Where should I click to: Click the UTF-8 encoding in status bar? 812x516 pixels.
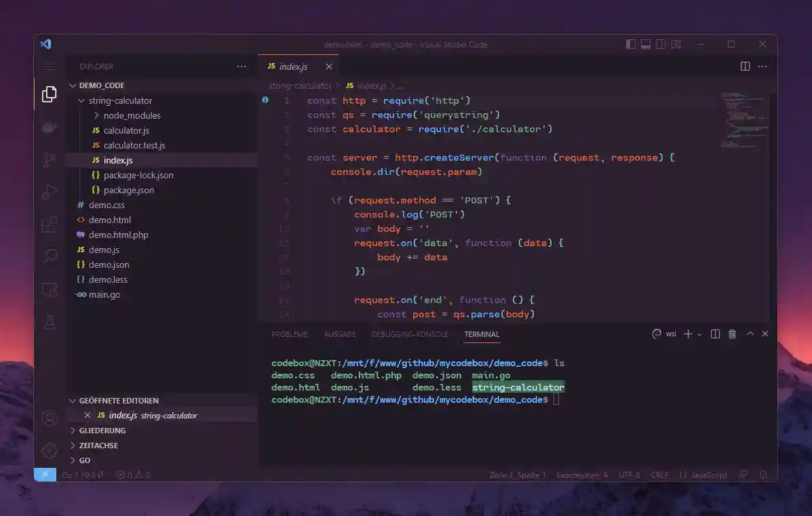click(x=629, y=475)
